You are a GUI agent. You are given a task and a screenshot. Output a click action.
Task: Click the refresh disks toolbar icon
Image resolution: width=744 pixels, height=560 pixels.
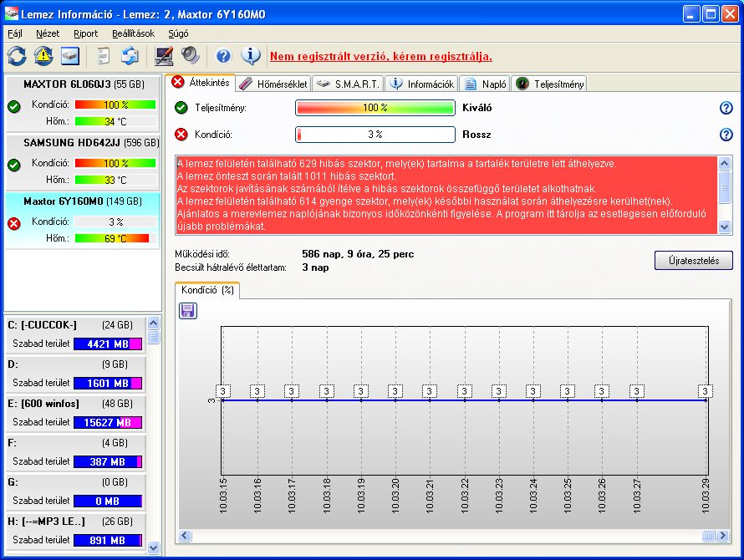coord(17,56)
